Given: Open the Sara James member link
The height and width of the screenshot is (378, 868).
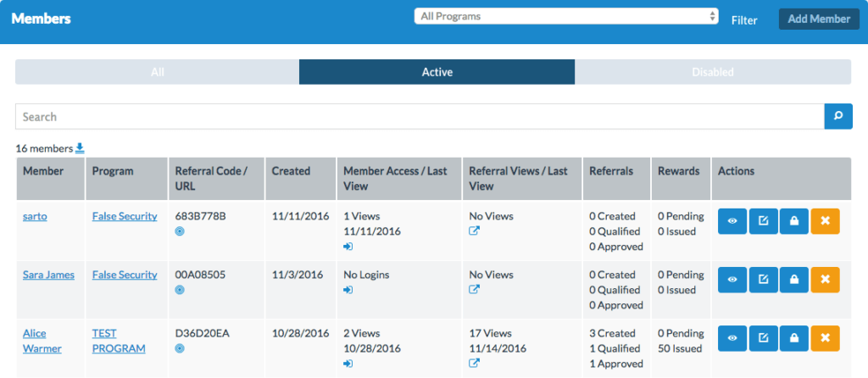Looking at the screenshot, I should click(x=48, y=275).
